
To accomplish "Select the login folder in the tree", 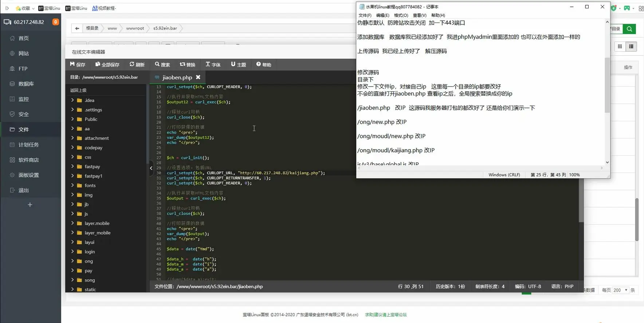I will point(90,252).
